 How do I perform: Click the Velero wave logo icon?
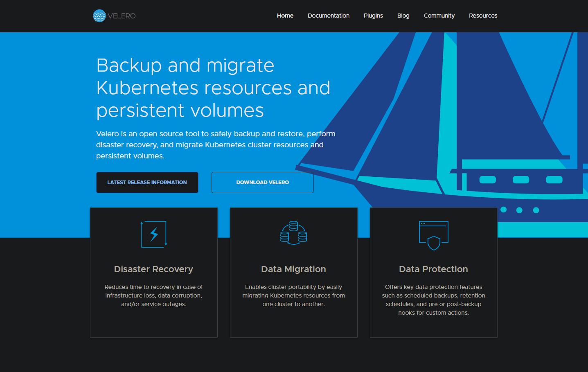pos(99,16)
